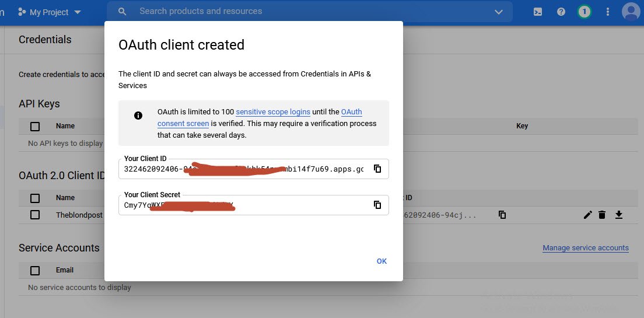Viewport: 644px width, 318px height.
Task: Click the Your Client Secret field
Action: point(253,205)
